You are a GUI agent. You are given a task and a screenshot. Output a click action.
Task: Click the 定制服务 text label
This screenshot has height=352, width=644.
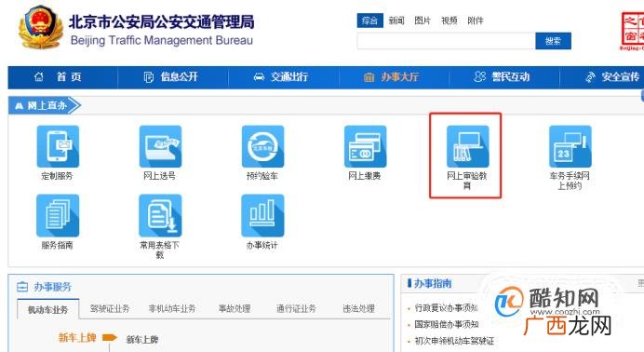point(57,176)
